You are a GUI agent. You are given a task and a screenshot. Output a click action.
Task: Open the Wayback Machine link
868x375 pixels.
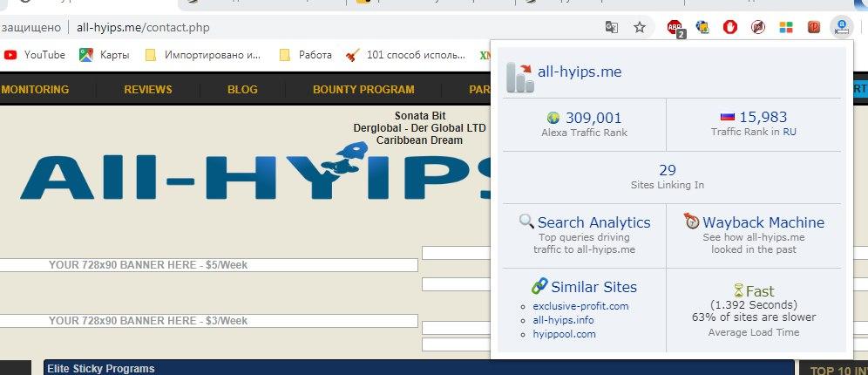coord(763,222)
